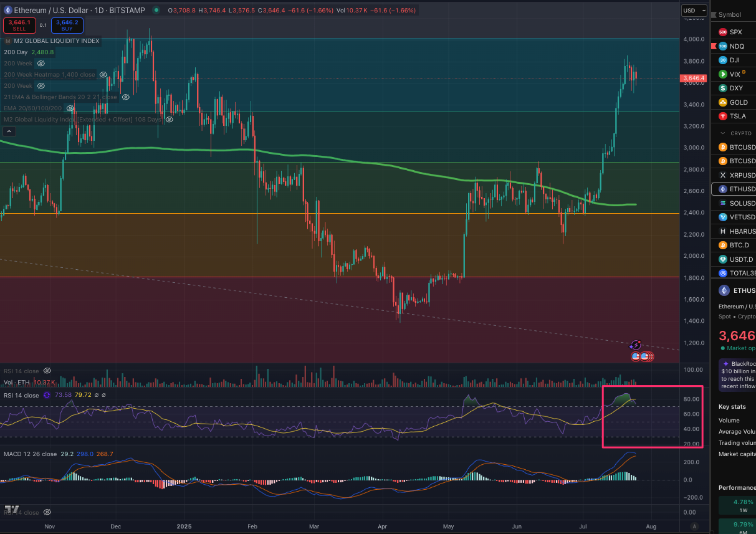Click the purple lightning event marker on the chart
The width and height of the screenshot is (756, 534).
(636, 345)
